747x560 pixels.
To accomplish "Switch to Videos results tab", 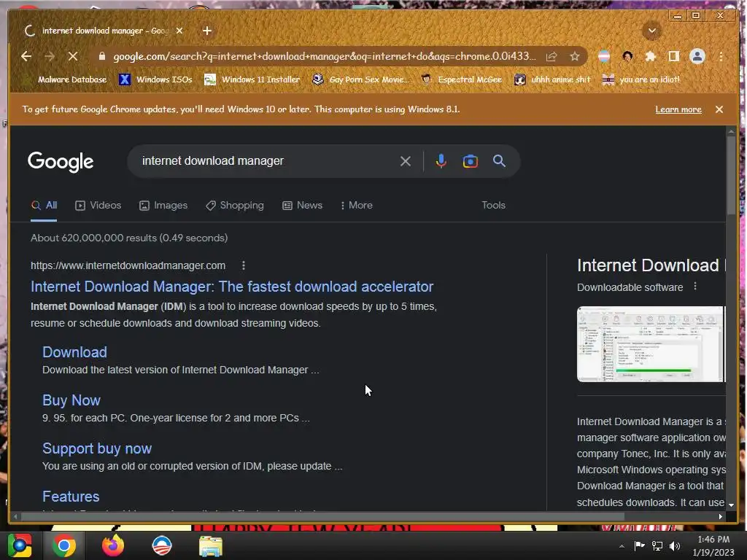I will click(98, 205).
